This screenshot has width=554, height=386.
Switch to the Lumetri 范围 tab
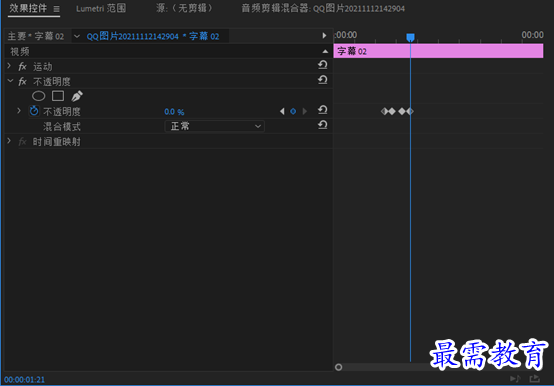101,8
